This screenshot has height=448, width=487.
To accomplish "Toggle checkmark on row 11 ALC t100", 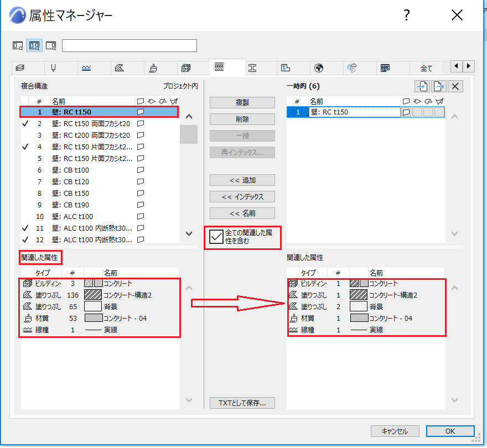I will [25, 228].
